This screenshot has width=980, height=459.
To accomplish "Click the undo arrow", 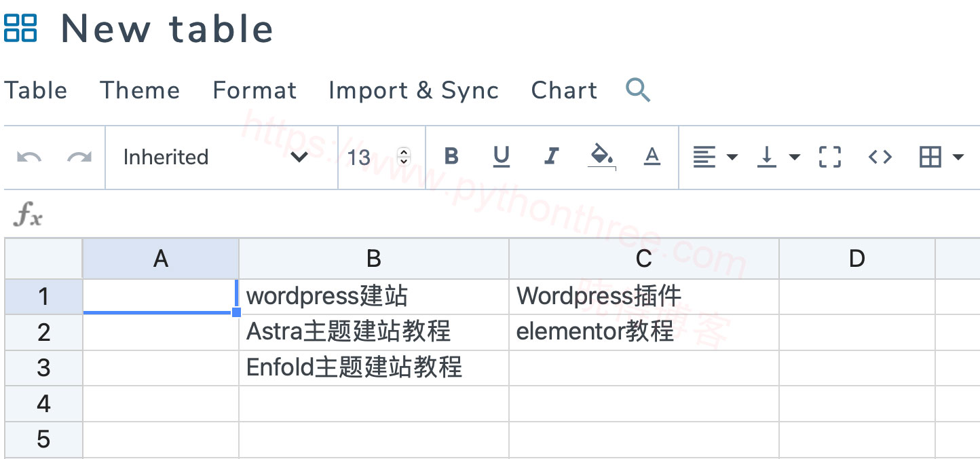I will [29, 158].
